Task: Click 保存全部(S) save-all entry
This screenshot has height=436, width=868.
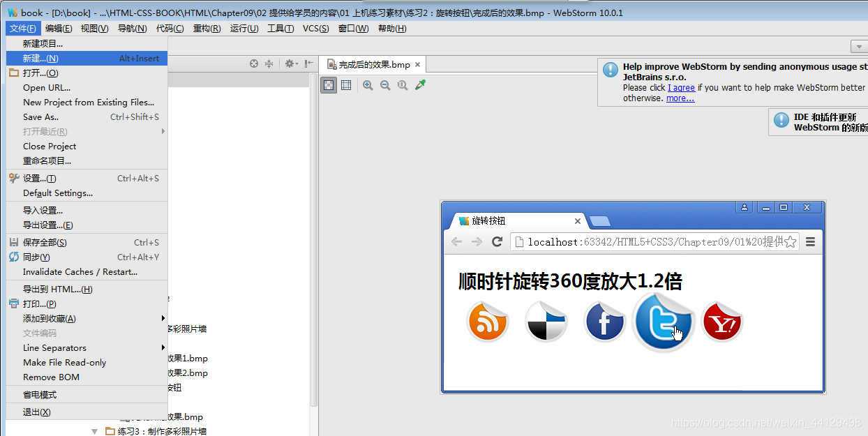Action: [87, 242]
